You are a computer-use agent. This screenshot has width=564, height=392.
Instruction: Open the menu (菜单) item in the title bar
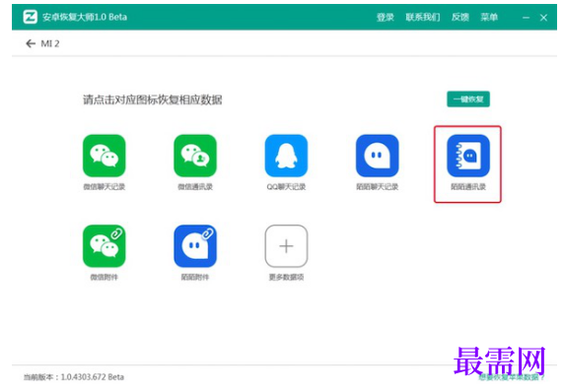click(x=489, y=17)
